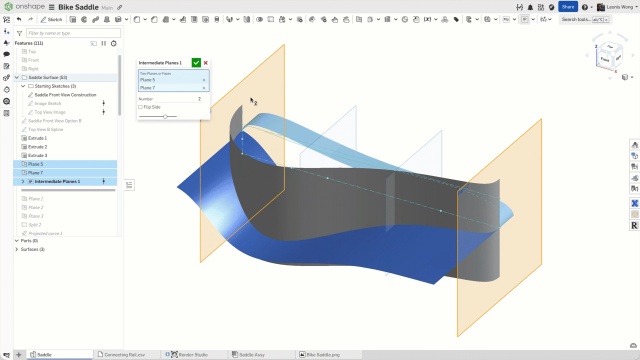The image size is (640, 360).
Task: Click the Search tools box
Action: pyautogui.click(x=585, y=19)
